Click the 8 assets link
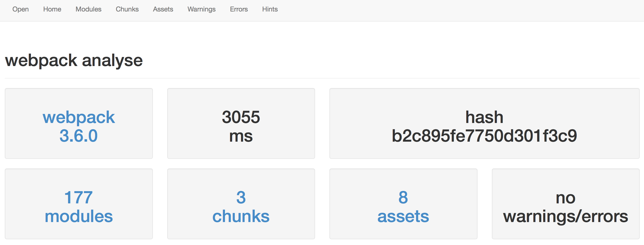The image size is (644, 245). click(x=403, y=207)
